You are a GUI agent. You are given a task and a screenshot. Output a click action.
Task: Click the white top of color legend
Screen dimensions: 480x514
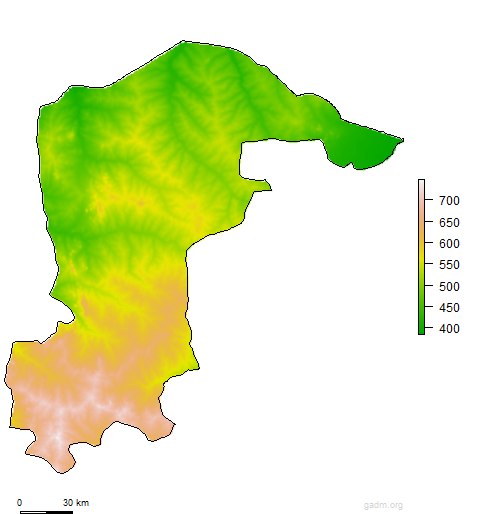[421, 184]
